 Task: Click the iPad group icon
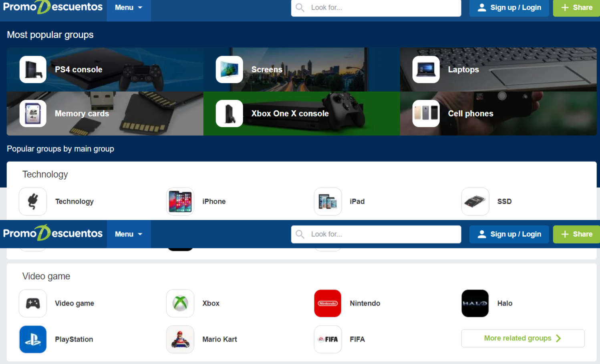pyautogui.click(x=328, y=202)
